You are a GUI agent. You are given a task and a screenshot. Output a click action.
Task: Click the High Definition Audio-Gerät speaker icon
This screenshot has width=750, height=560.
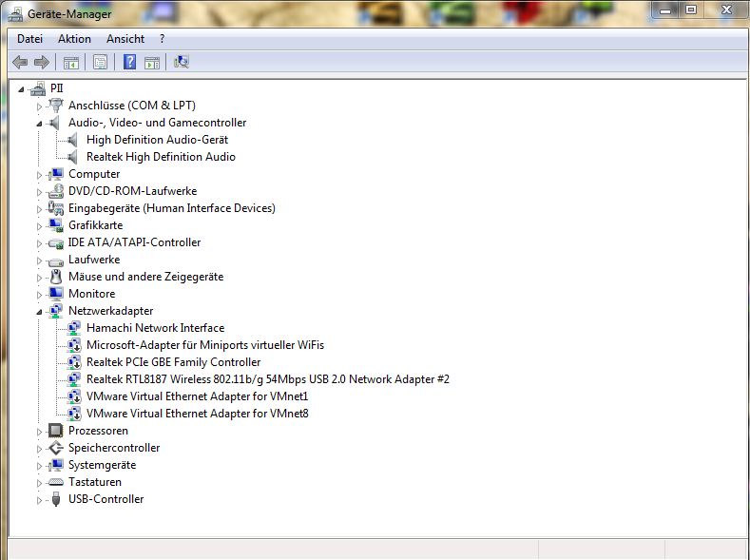point(72,140)
